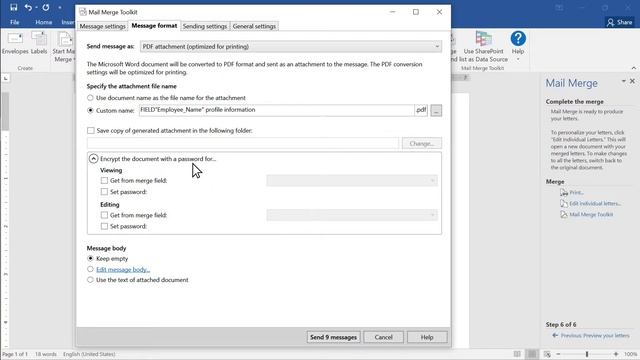Image resolution: width=640 pixels, height=360 pixels.
Task: Click the blue Help question mark icon
Action: click(x=518, y=39)
